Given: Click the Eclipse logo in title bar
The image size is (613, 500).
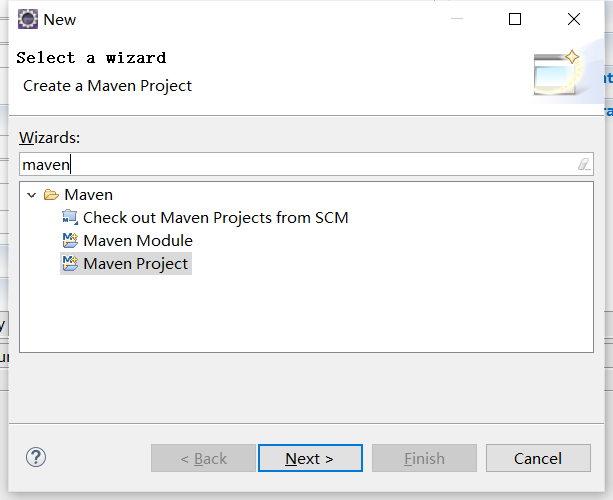Looking at the screenshot, I should [29, 19].
